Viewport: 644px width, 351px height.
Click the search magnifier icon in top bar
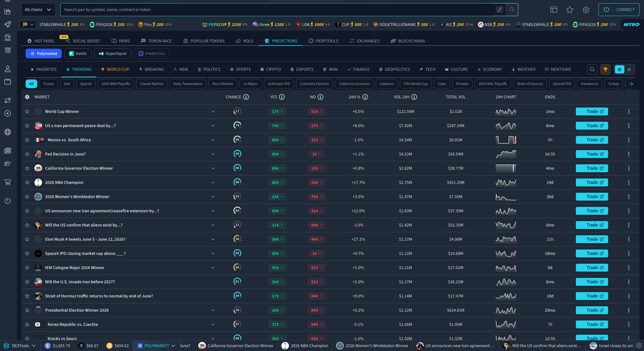pos(512,9)
